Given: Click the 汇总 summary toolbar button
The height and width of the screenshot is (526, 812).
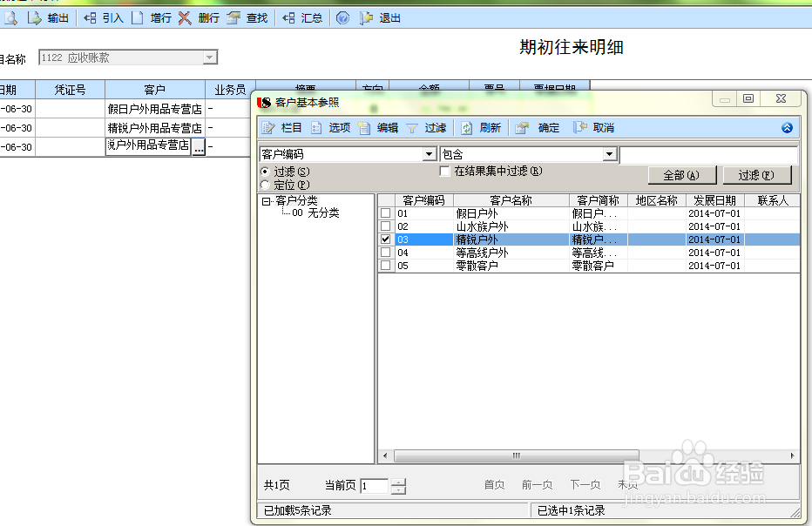Looking at the screenshot, I should pos(302,18).
